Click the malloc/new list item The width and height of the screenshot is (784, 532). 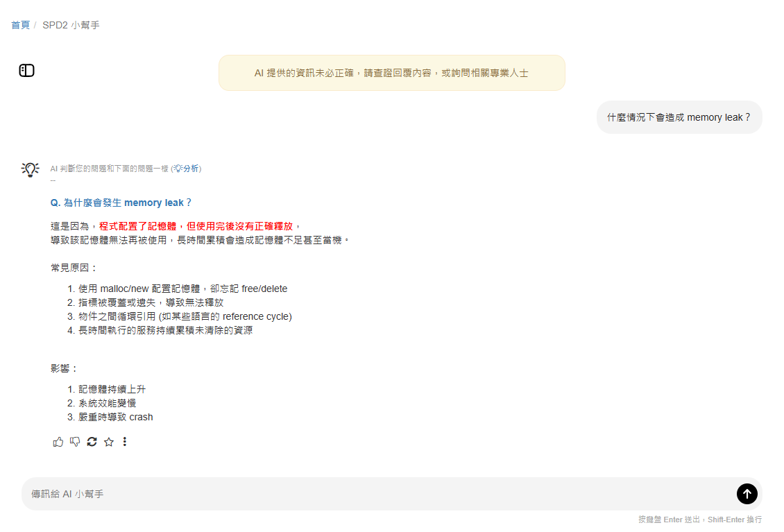tap(182, 289)
